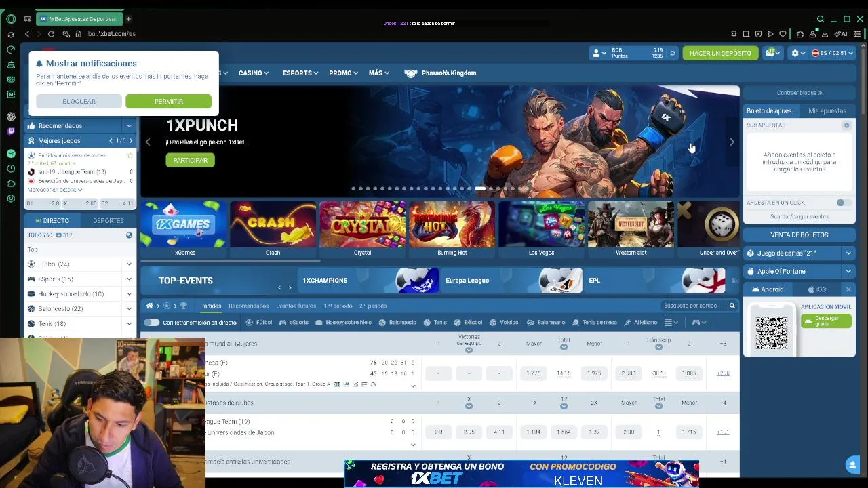Viewport: 868px width, 488px height.
Task: Reload the page with browser refresh icon
Action: point(51,34)
